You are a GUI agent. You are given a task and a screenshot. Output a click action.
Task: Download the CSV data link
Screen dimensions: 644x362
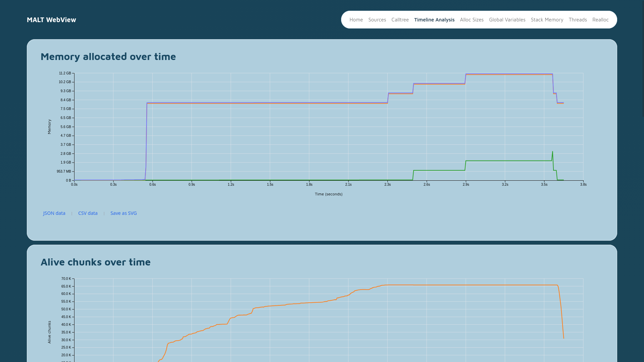click(x=88, y=213)
